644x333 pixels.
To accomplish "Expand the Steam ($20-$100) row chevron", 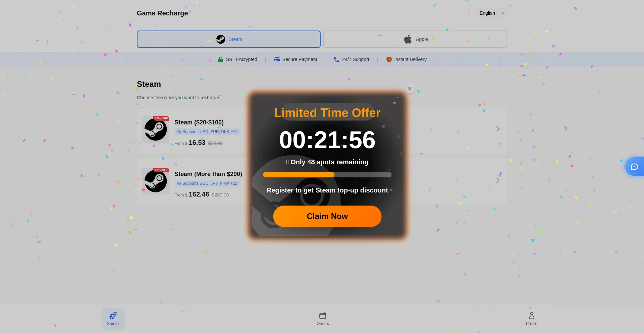I will coord(498,129).
